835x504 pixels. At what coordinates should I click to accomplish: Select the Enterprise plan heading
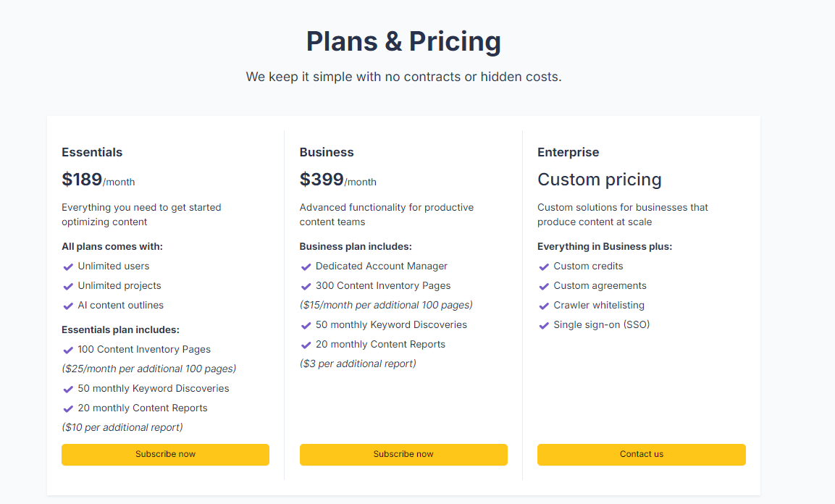(568, 152)
